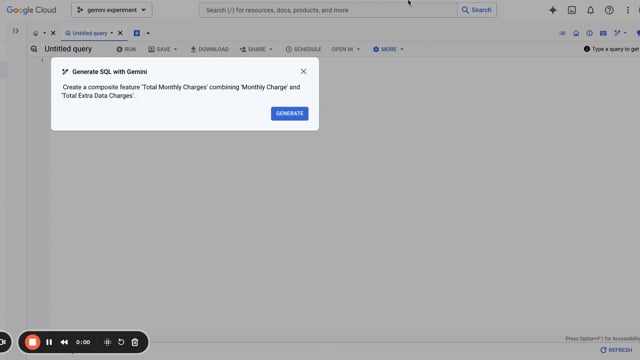
Task: Open the Save dropdown
Action: coord(162,49)
